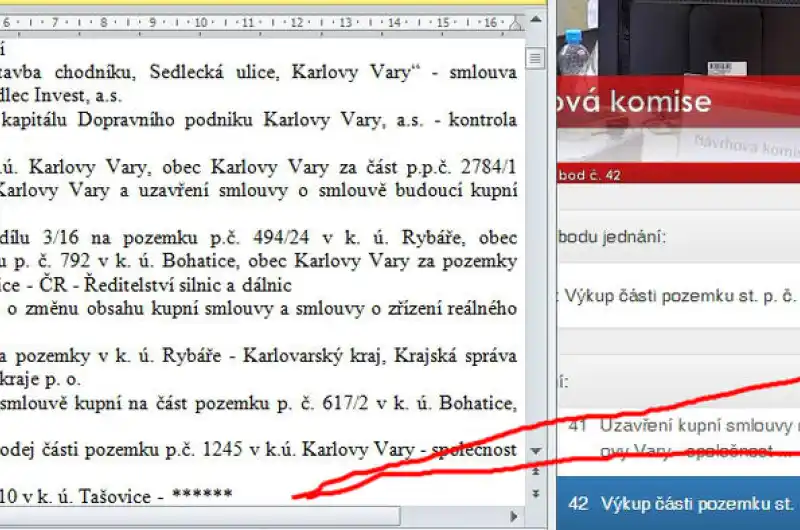This screenshot has width=800, height=530.
Task: Click the vertical scrollbar up arrow in Word
Action: [x=536, y=20]
